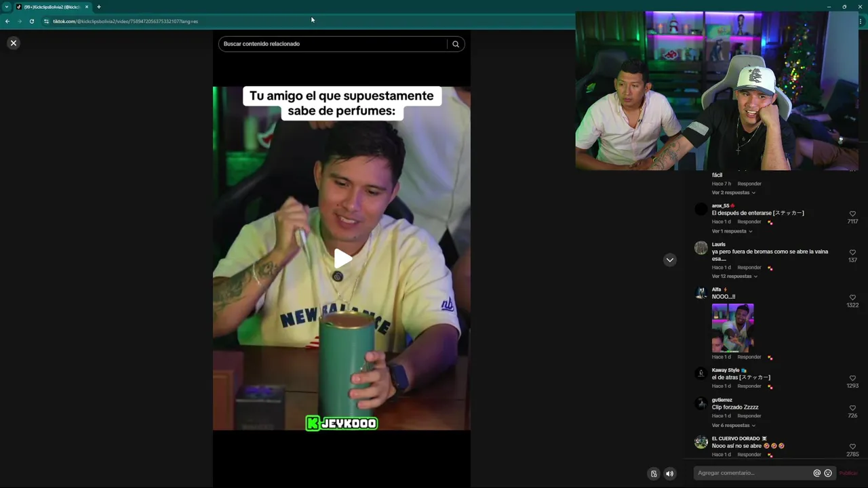868x488 pixels.
Task: Click the webcam overlay of the two streamers
Action: click(x=717, y=91)
